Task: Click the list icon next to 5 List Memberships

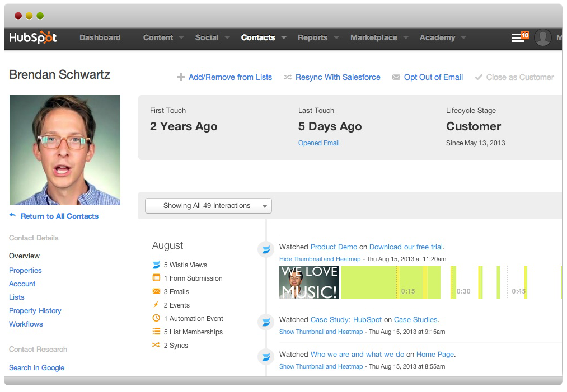Action: point(156,331)
